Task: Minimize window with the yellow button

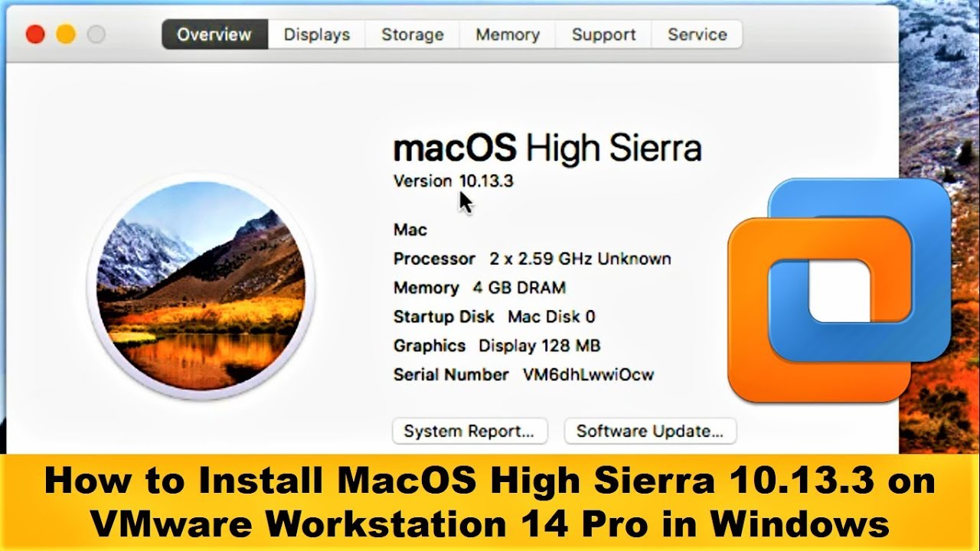Action: (x=66, y=34)
